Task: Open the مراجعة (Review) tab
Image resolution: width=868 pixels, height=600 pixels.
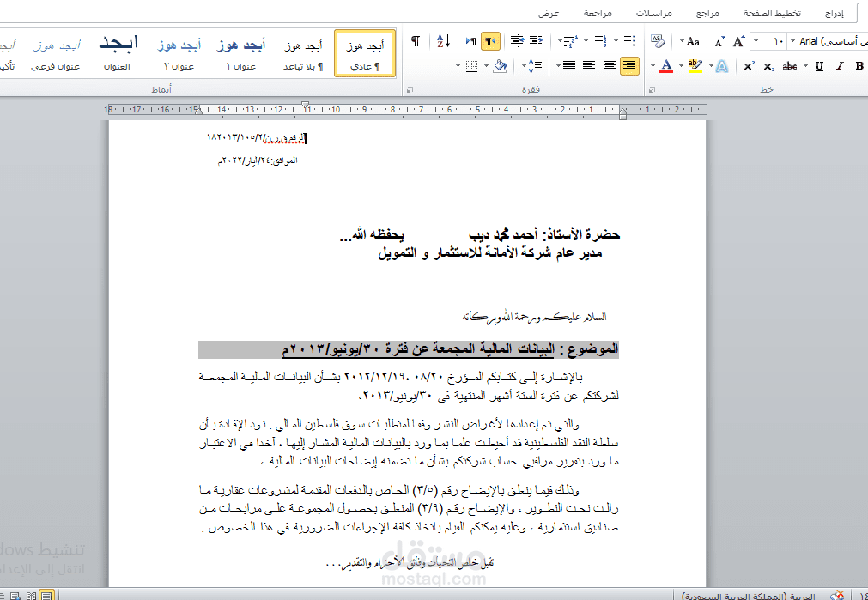Action: tap(598, 13)
